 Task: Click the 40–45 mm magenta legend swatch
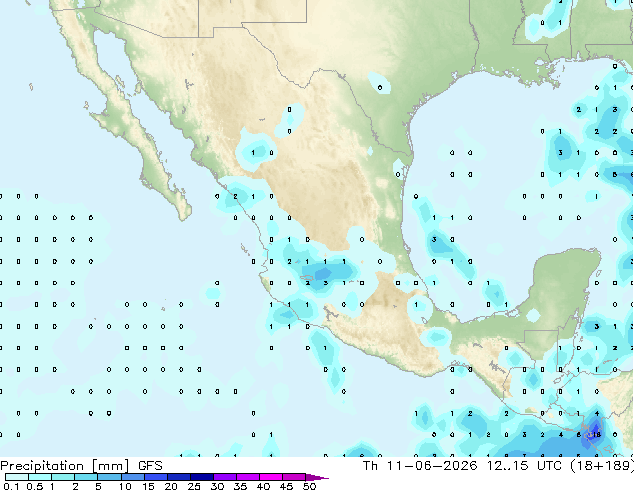point(271,477)
